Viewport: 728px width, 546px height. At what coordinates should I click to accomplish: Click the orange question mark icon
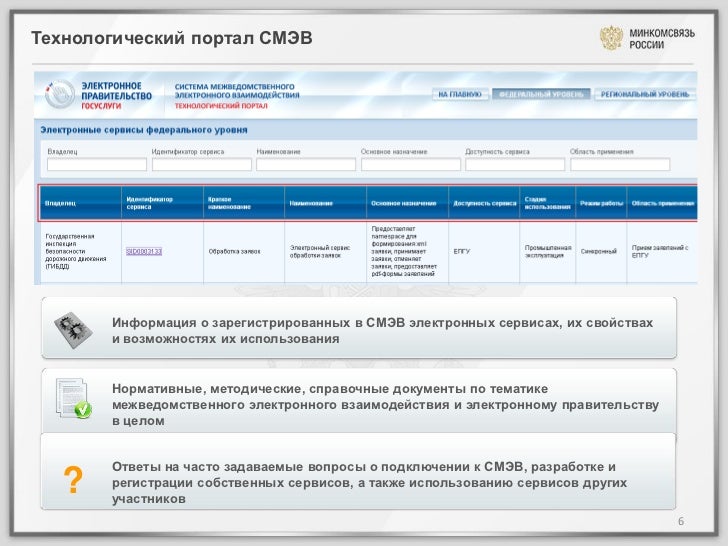73,480
